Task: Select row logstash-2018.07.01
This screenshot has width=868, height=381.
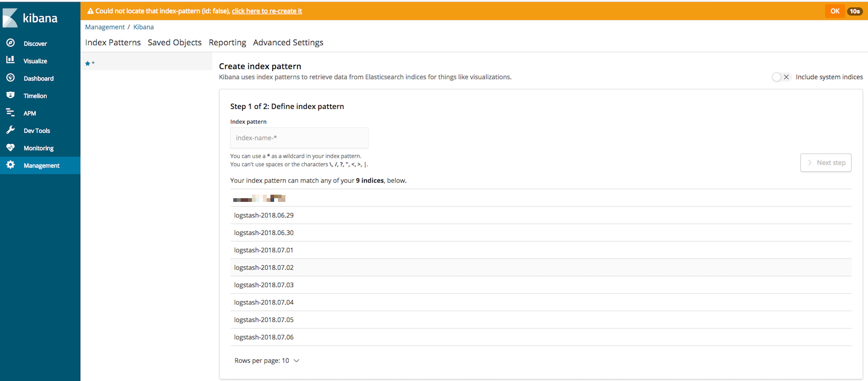Action: 541,250
